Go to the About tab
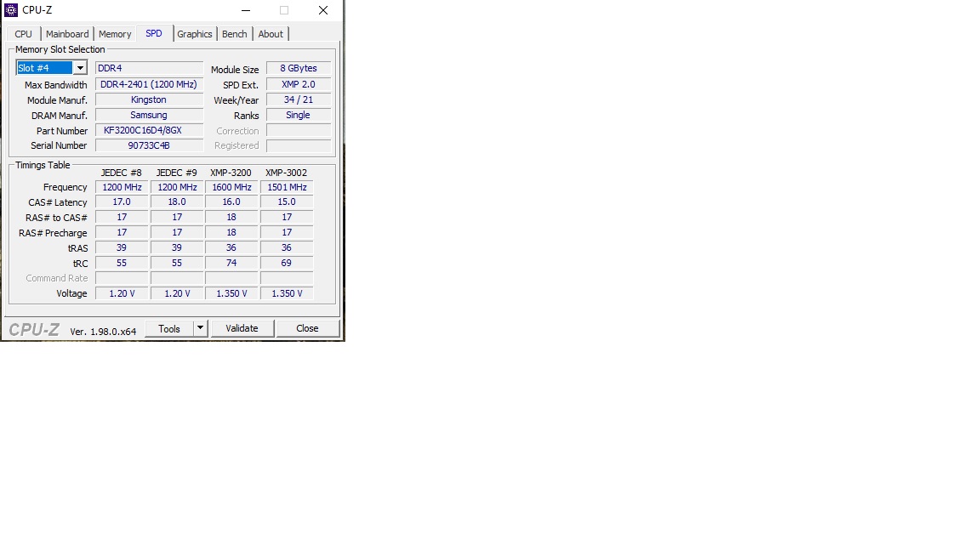Viewport: 980px width, 551px height. 270,34
